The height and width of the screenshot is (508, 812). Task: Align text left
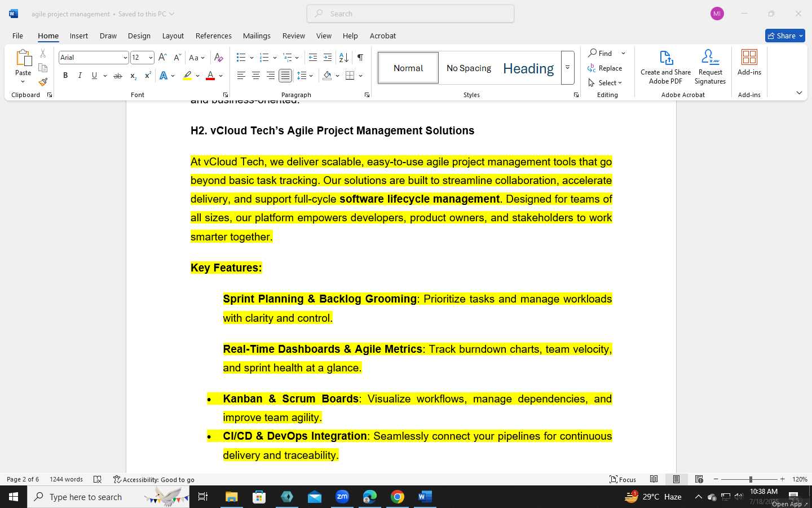[241, 76]
